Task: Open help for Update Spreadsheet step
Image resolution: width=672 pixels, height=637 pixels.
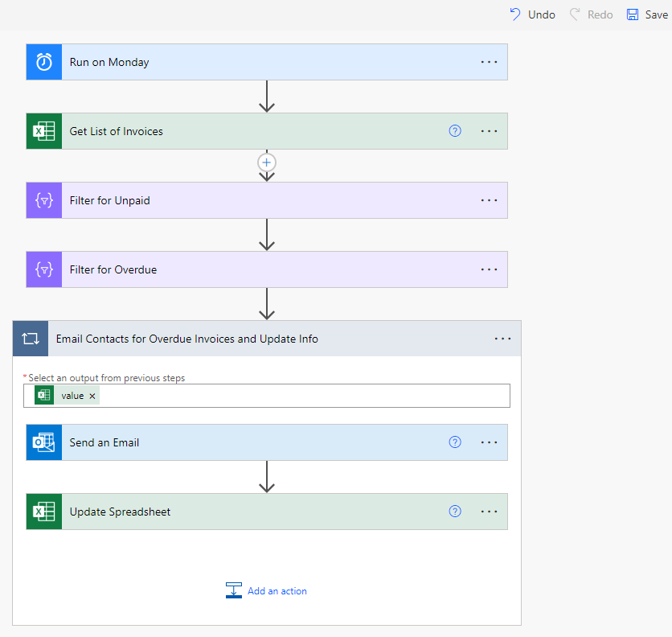Action: pos(455,512)
